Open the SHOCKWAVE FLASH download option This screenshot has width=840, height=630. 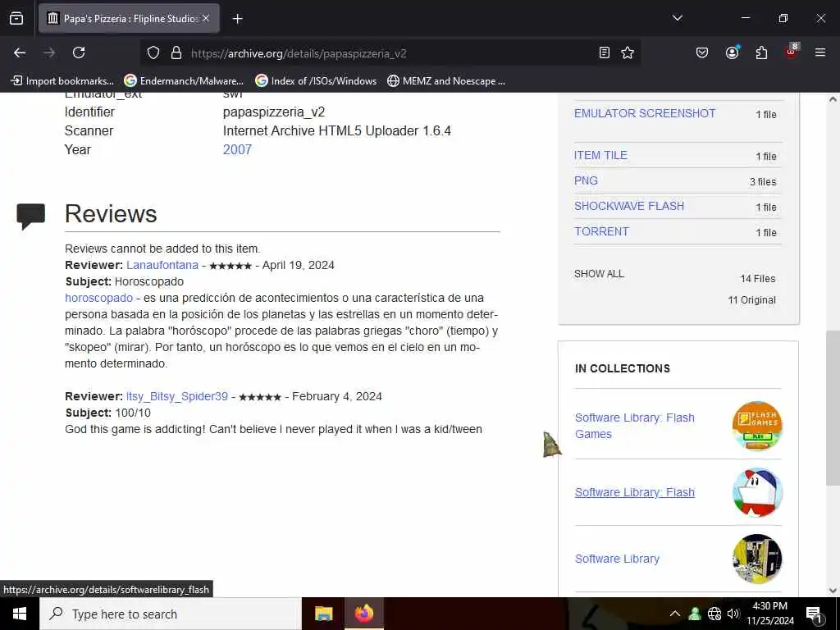pyautogui.click(x=629, y=206)
